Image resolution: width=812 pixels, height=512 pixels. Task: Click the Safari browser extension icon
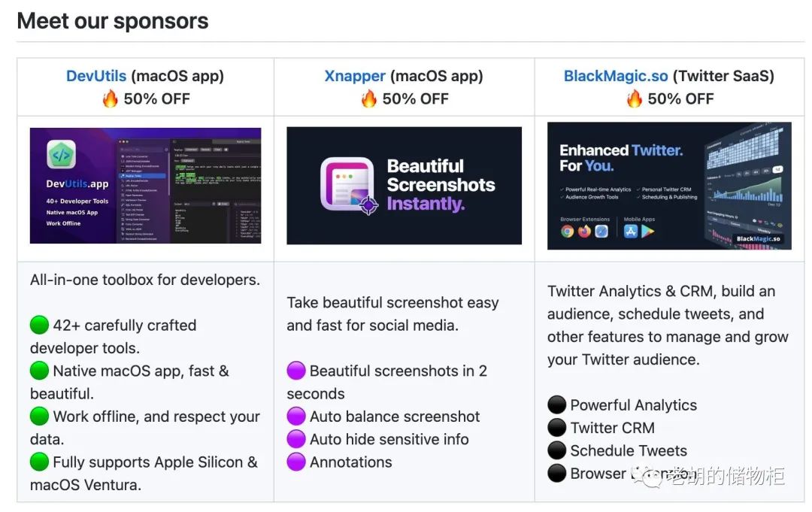[x=601, y=232]
